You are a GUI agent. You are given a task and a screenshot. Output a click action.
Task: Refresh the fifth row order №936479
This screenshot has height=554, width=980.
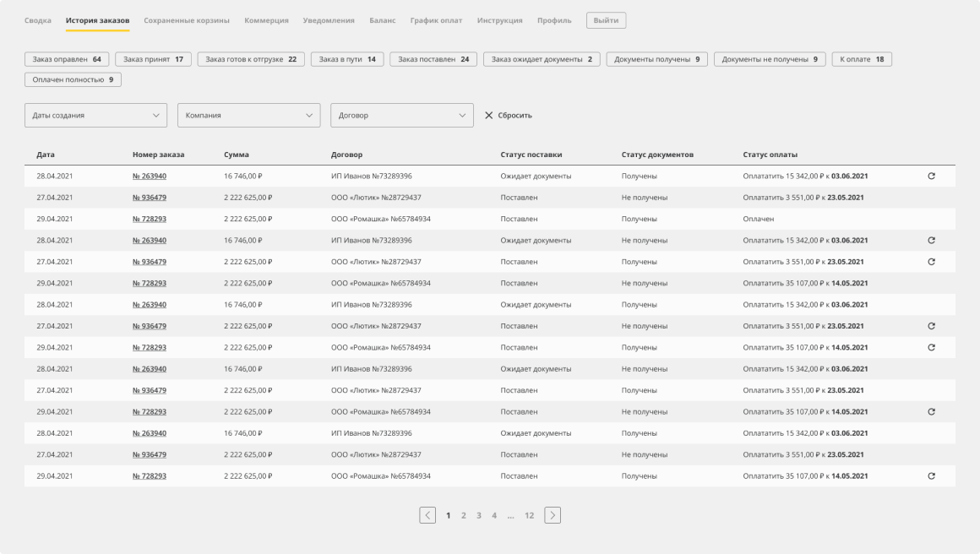[x=931, y=262]
